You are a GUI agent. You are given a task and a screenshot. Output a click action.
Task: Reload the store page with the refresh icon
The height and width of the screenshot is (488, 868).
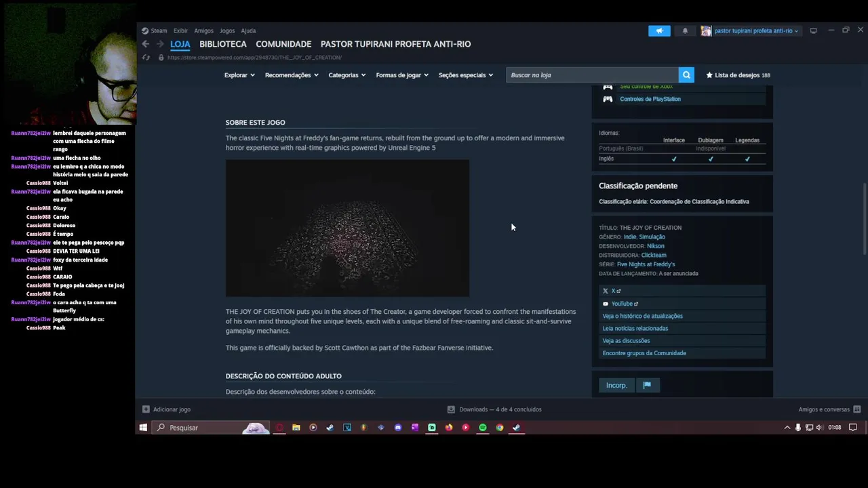[146, 58]
